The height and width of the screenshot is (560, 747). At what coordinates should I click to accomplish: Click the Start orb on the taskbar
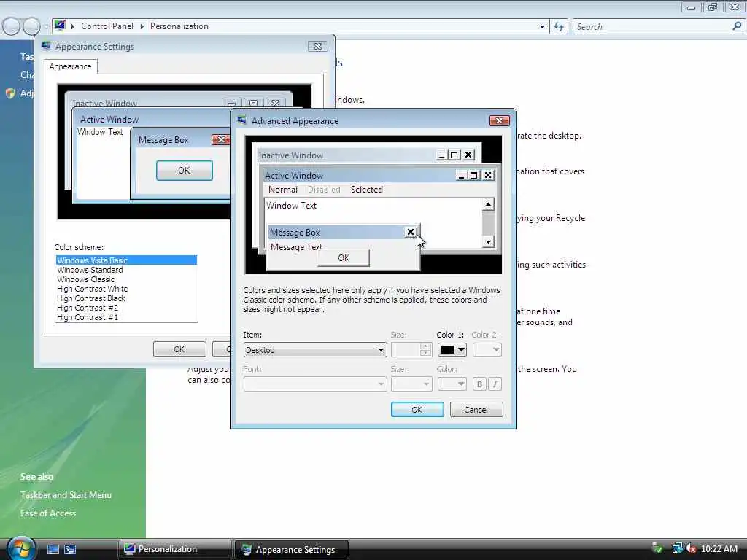pos(21,548)
